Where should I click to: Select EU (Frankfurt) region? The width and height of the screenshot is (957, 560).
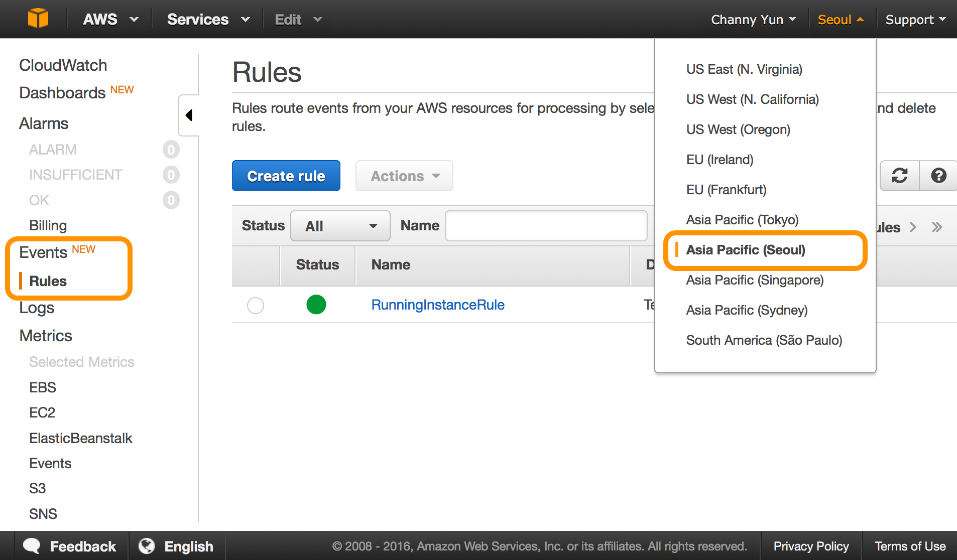[x=726, y=190]
